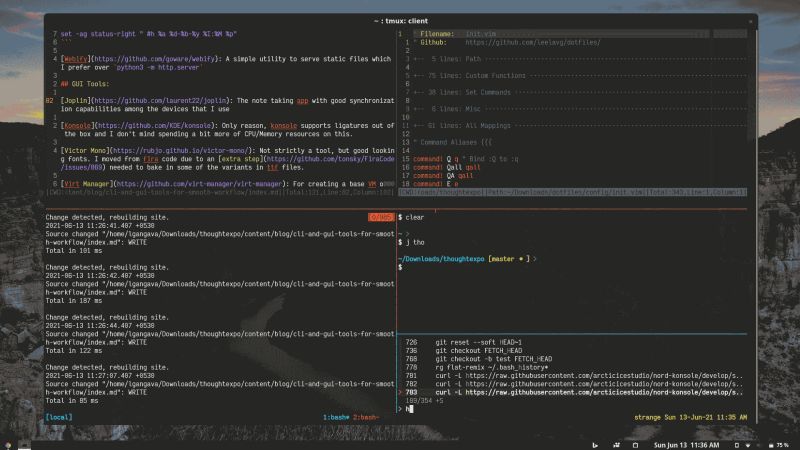Click the ~/Downloads/thoughtexpo [master] prompt
Screen dimensions: 800x450
pyautogui.click(x=467, y=259)
